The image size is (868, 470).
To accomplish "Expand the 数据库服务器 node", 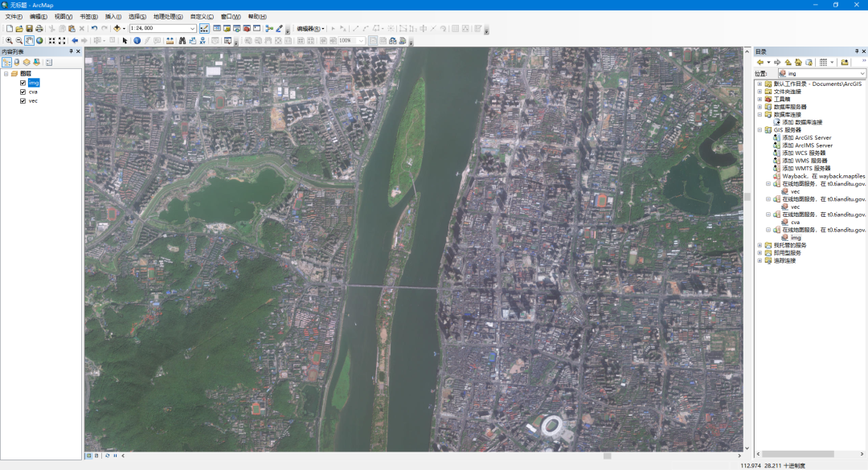I will click(x=760, y=107).
